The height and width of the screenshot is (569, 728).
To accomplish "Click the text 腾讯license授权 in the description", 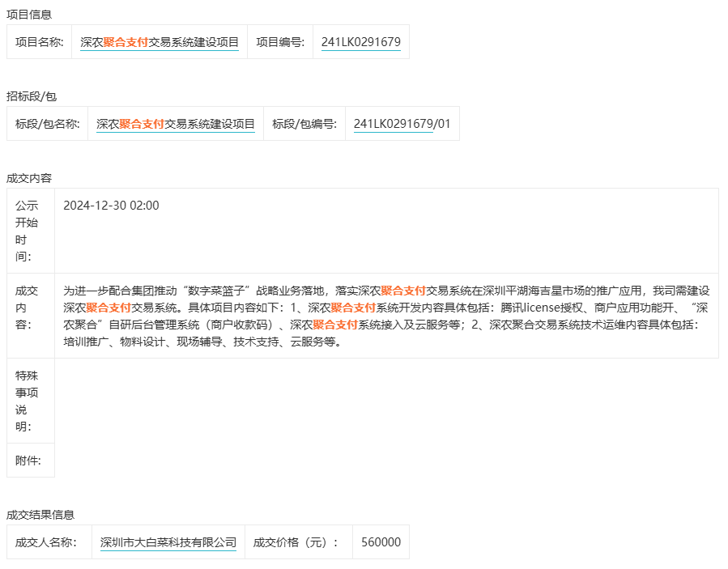I will click(x=542, y=308).
